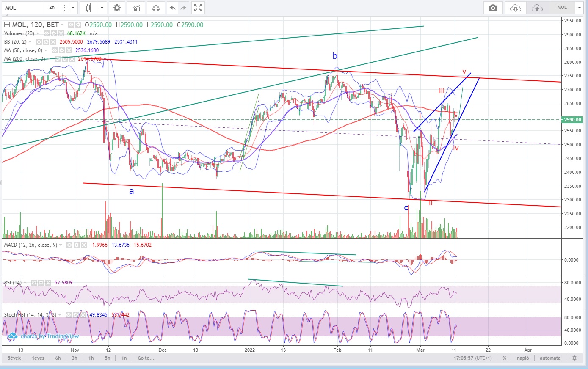
Task: Open chart properties gear in top toolbar
Action: click(117, 8)
